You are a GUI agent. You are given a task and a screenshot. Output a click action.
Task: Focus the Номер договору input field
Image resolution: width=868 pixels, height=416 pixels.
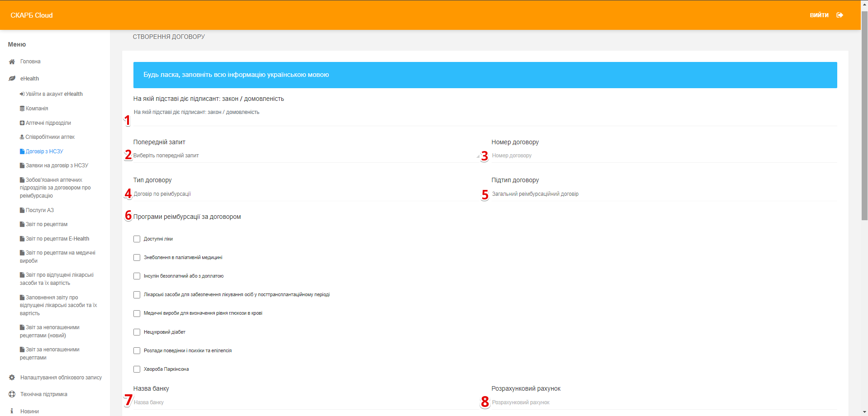664,156
